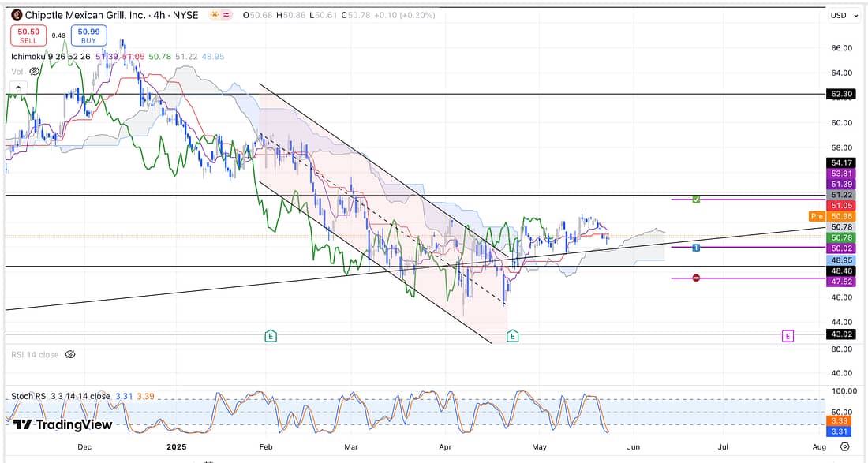Click the May label on the time axis
This screenshot has height=463, width=868.
pos(539,446)
